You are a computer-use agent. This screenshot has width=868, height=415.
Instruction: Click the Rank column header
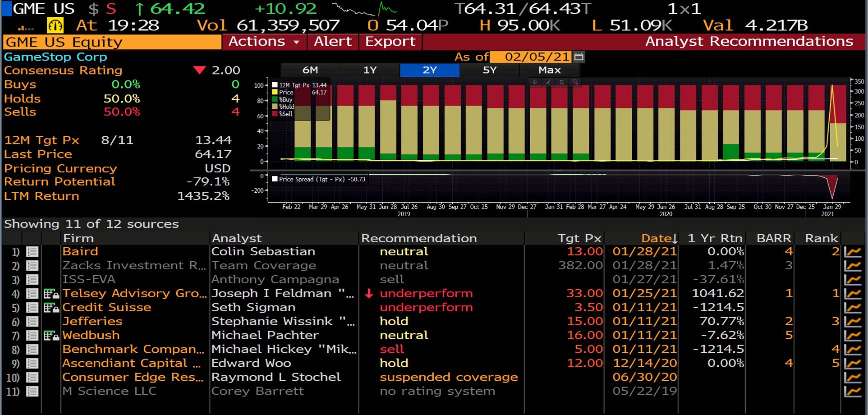tap(821, 238)
